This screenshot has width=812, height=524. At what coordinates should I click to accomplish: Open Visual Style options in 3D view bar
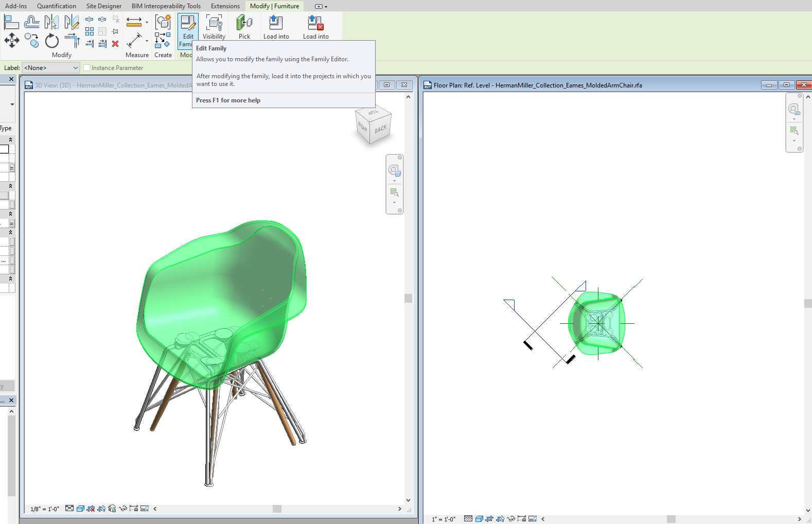pyautogui.click(x=80, y=509)
